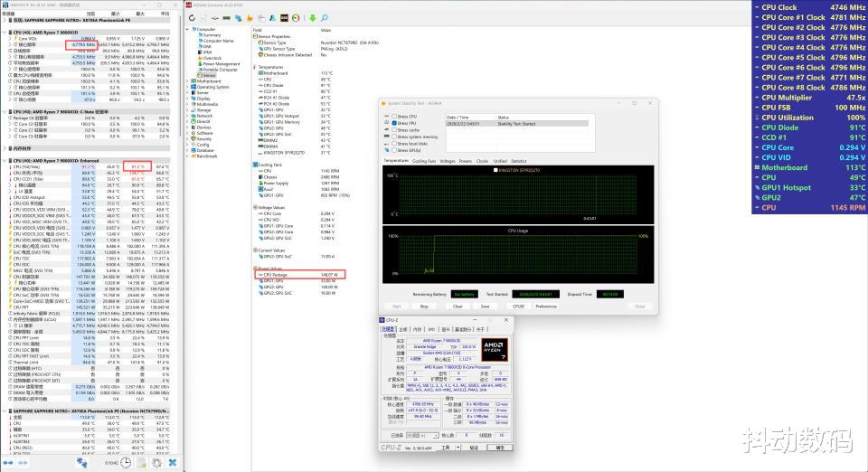Click the network computers icon in HWiNFO bar
The height and width of the screenshot is (472, 868).
82,462
